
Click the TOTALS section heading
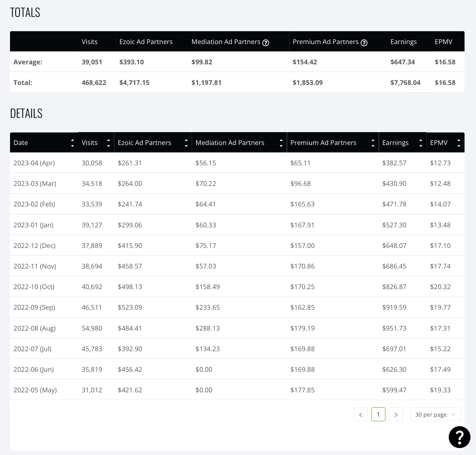pos(25,13)
